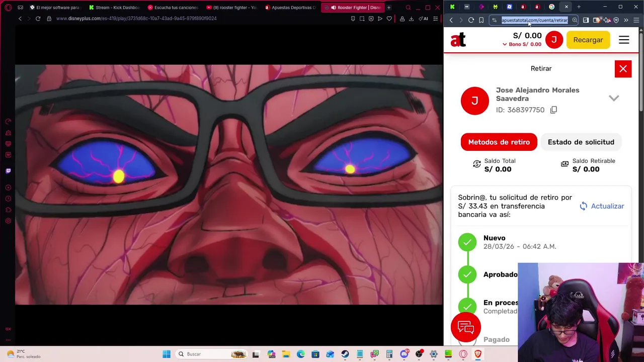The image size is (644, 362).
Task: Switch to the Google tab in right window
Action: pyautogui.click(x=552, y=7)
